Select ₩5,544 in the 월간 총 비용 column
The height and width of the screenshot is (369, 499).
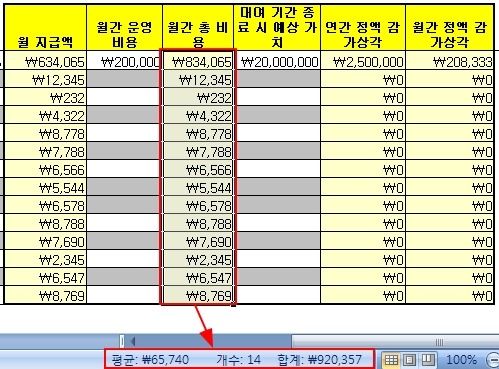point(198,187)
